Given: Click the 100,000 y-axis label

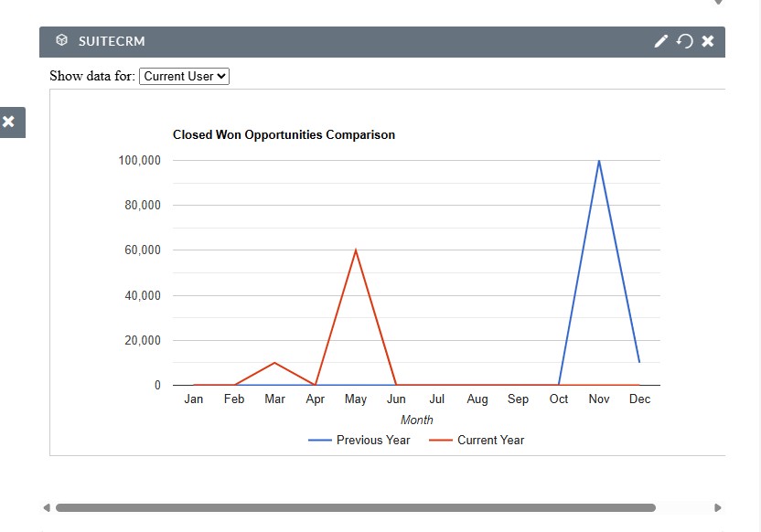Looking at the screenshot, I should coord(140,161).
